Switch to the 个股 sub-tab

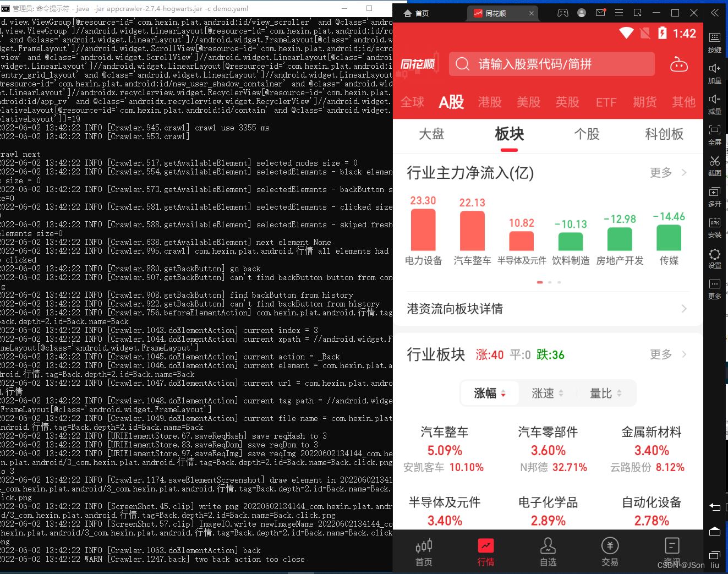click(587, 134)
